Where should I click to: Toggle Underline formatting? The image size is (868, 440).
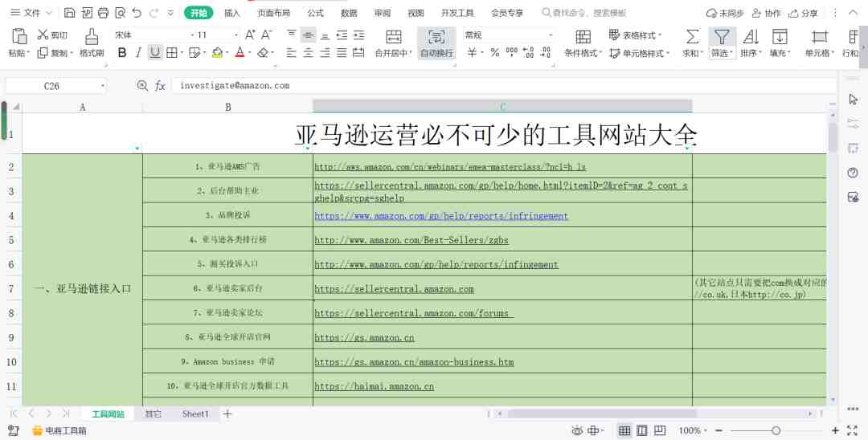[155, 52]
